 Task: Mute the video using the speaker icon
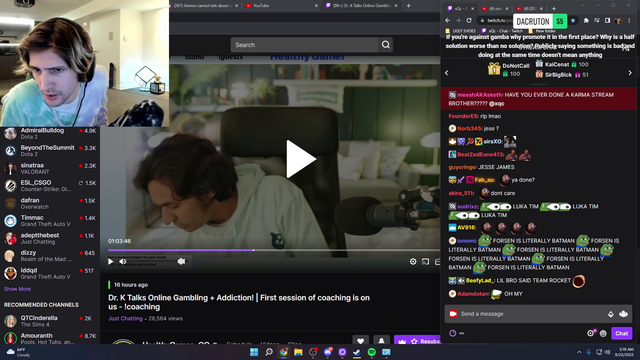tap(123, 262)
